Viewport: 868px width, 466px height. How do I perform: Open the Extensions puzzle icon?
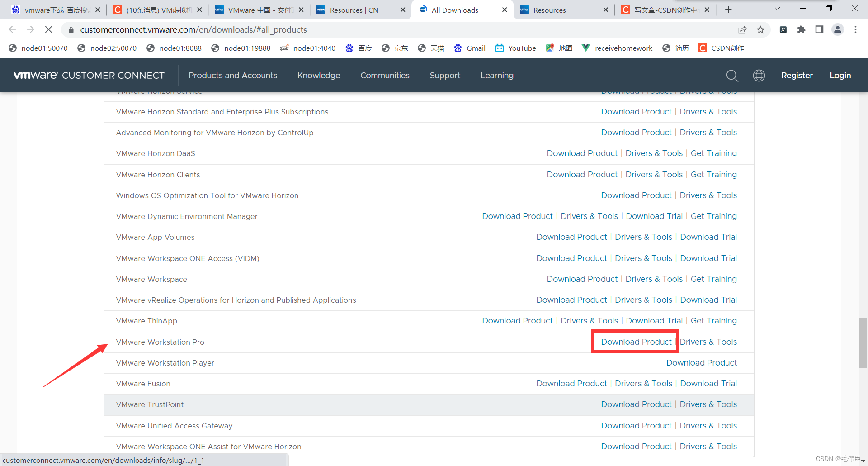pyautogui.click(x=801, y=29)
